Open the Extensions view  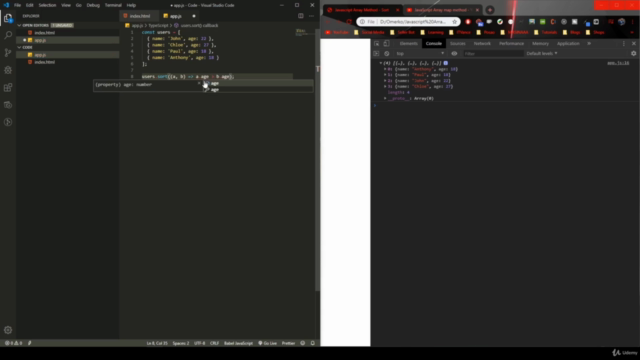[x=8, y=87]
